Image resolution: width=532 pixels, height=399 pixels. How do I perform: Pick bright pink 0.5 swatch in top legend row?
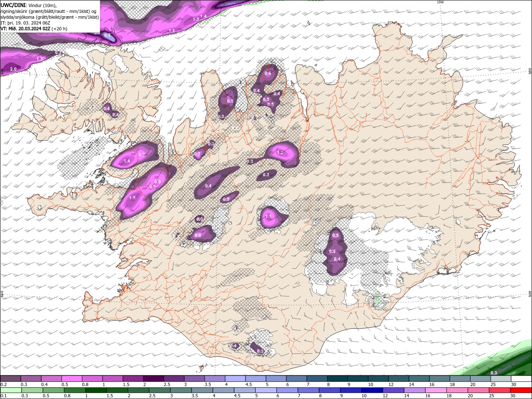[x=71, y=379]
